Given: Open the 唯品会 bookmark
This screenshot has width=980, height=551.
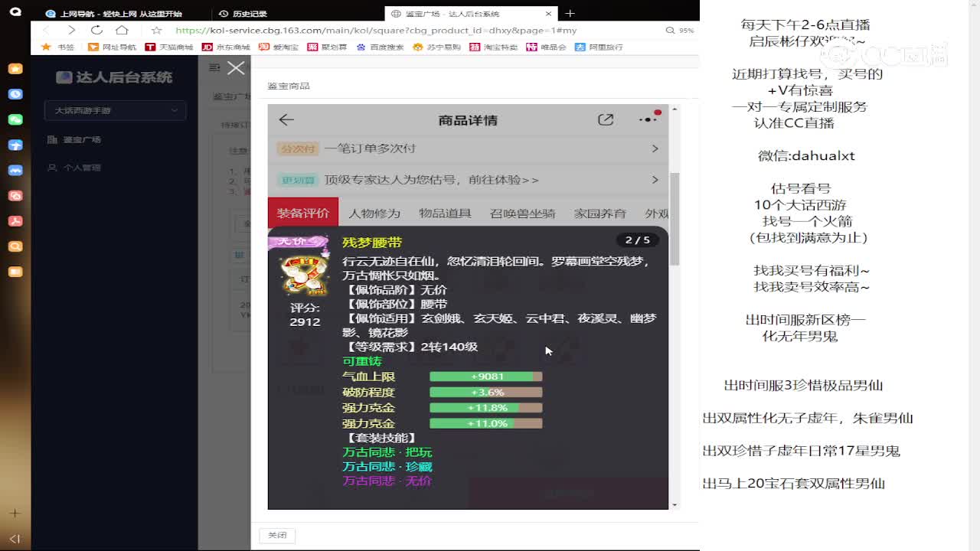Looking at the screenshot, I should [x=547, y=47].
